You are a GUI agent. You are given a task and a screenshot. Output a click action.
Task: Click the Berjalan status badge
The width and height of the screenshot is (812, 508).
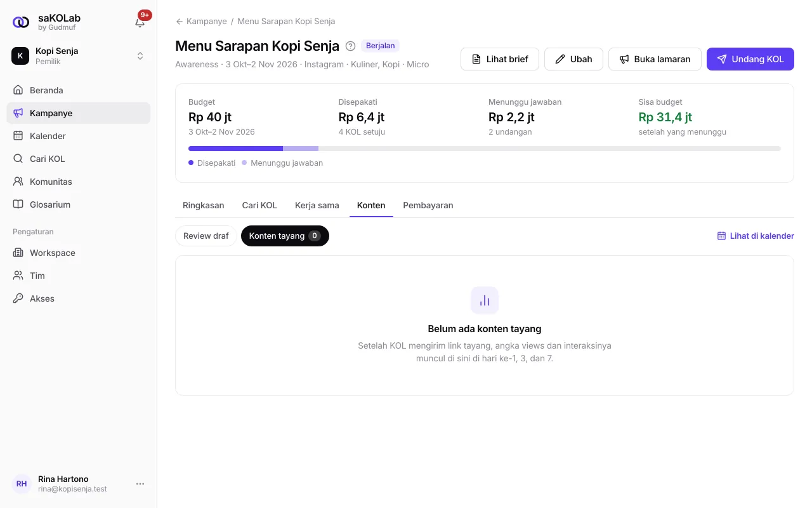pyautogui.click(x=380, y=46)
